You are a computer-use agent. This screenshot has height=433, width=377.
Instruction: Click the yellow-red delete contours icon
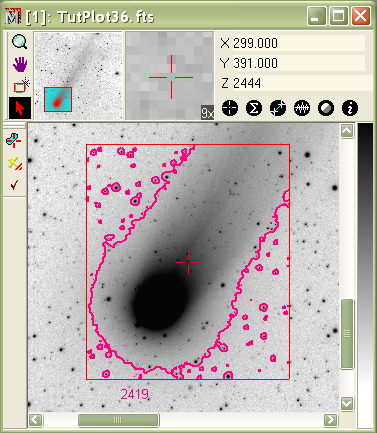15,163
